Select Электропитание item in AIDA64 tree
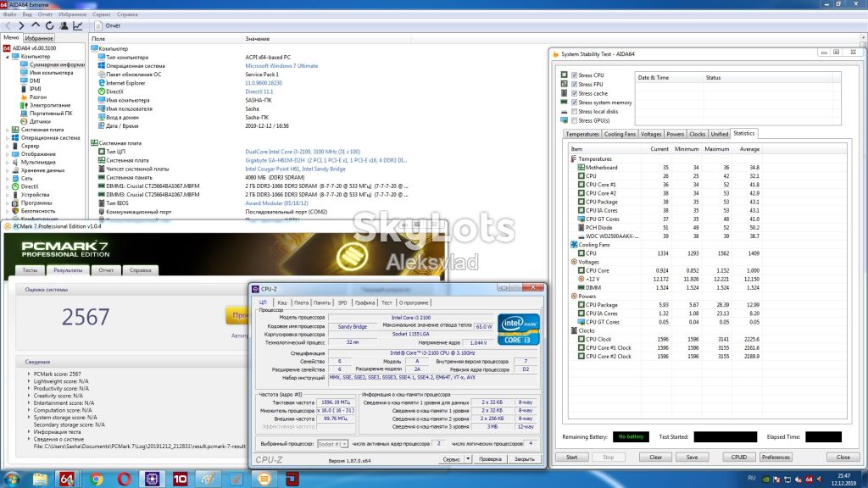Viewport: 868px width, 488px height. [x=50, y=105]
